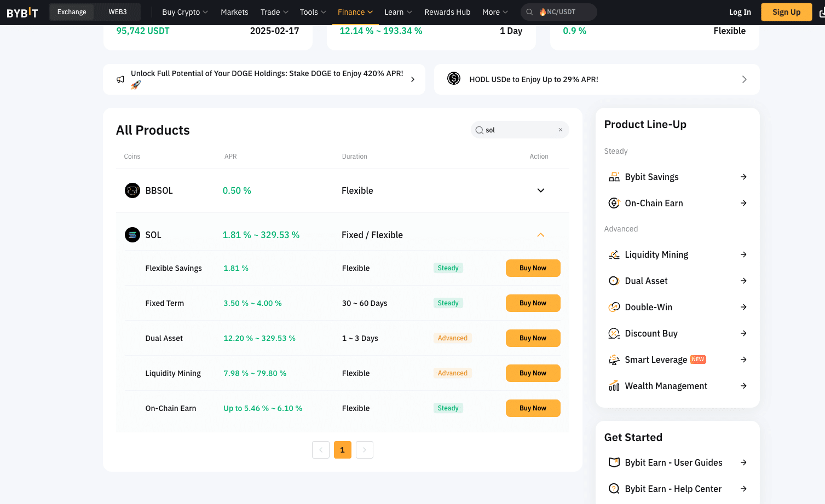This screenshot has width=825, height=504.
Task: Click the Steady tag on Flexible Savings
Action: click(448, 268)
